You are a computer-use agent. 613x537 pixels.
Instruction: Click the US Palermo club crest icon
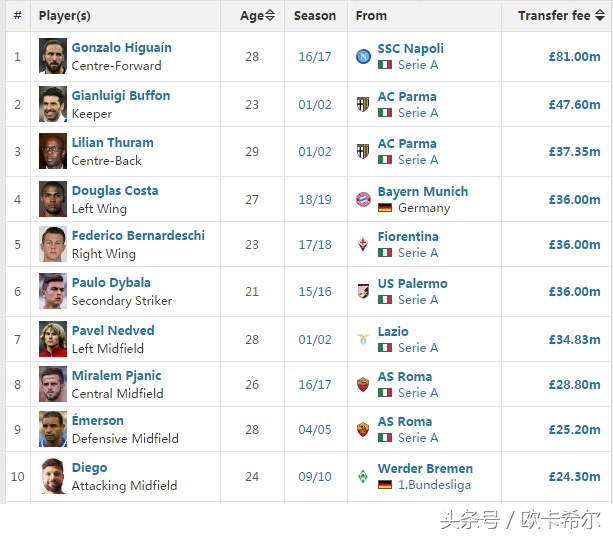point(363,291)
